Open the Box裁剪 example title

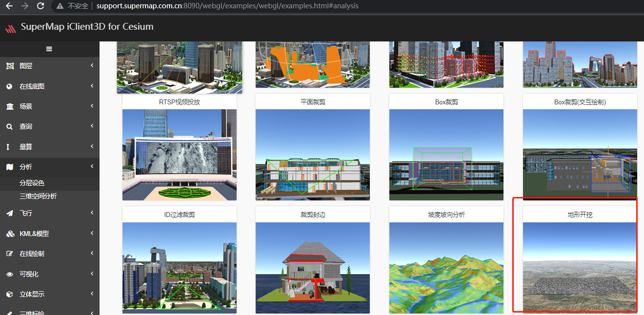pos(446,102)
